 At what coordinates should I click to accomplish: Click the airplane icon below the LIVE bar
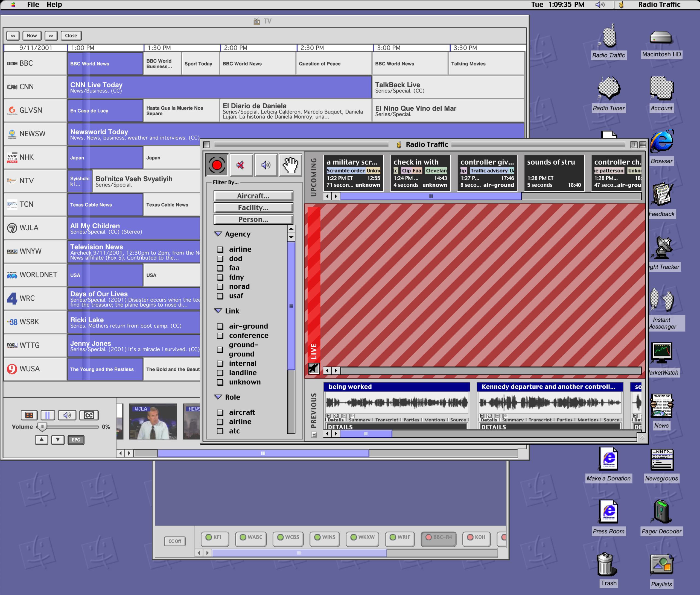(314, 369)
